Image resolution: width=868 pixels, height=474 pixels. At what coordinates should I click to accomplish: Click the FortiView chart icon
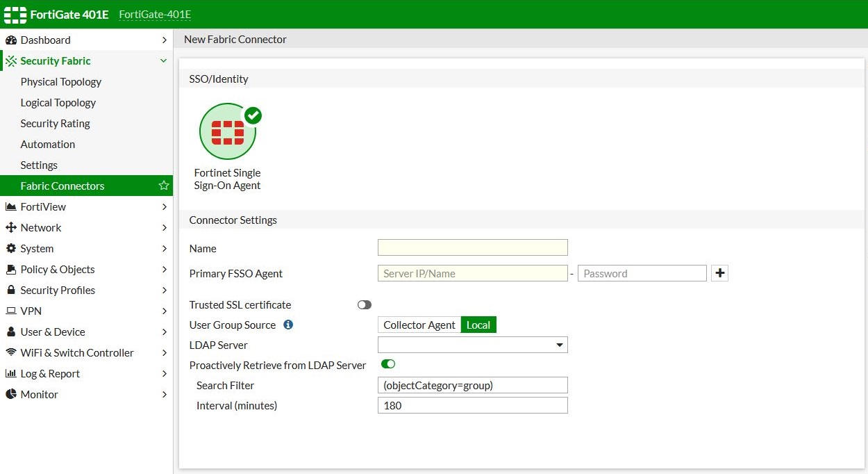tap(11, 206)
